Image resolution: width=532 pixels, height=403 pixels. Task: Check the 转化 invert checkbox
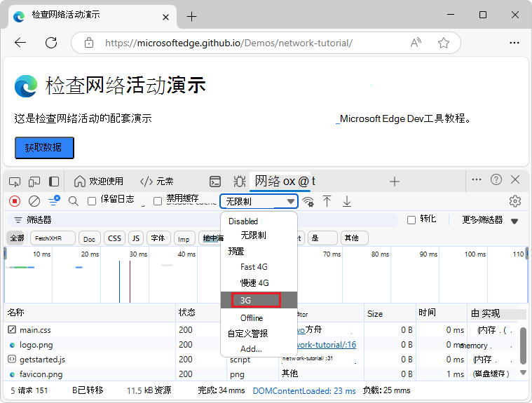click(411, 220)
